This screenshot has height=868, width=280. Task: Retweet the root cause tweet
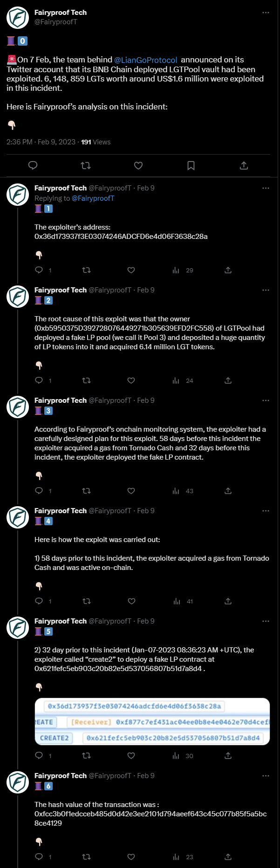point(86,380)
